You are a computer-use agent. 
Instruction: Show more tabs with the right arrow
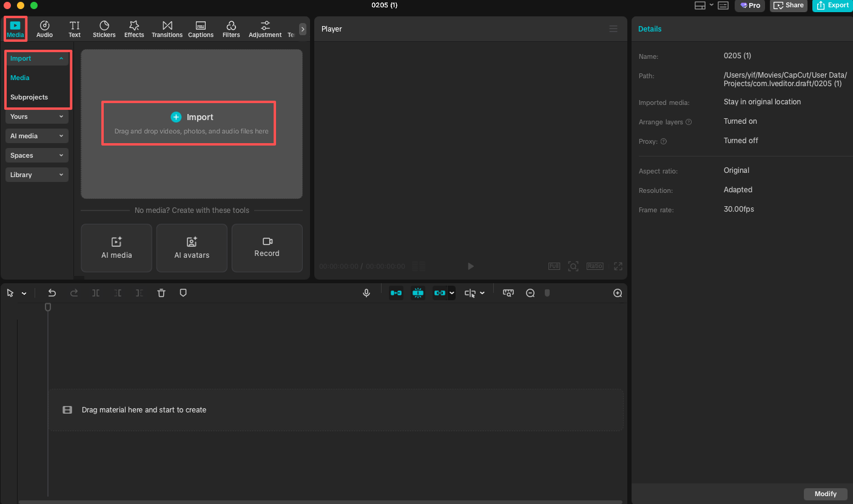point(303,29)
